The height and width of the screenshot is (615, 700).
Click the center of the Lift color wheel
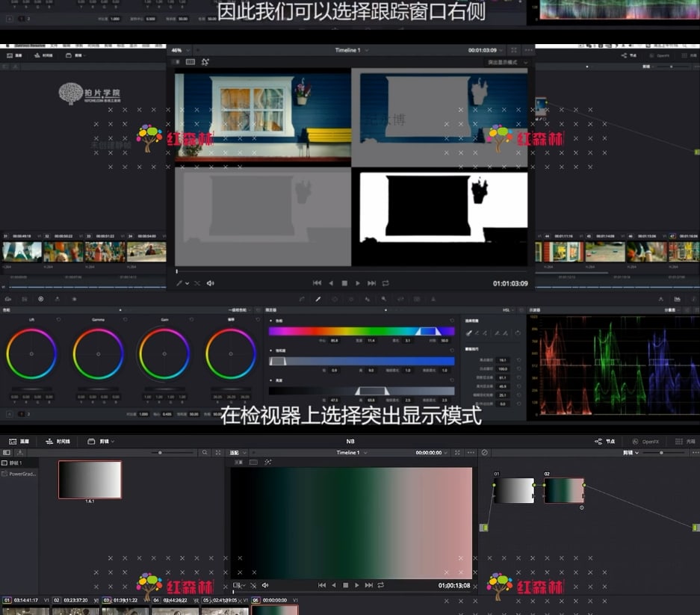pos(31,353)
